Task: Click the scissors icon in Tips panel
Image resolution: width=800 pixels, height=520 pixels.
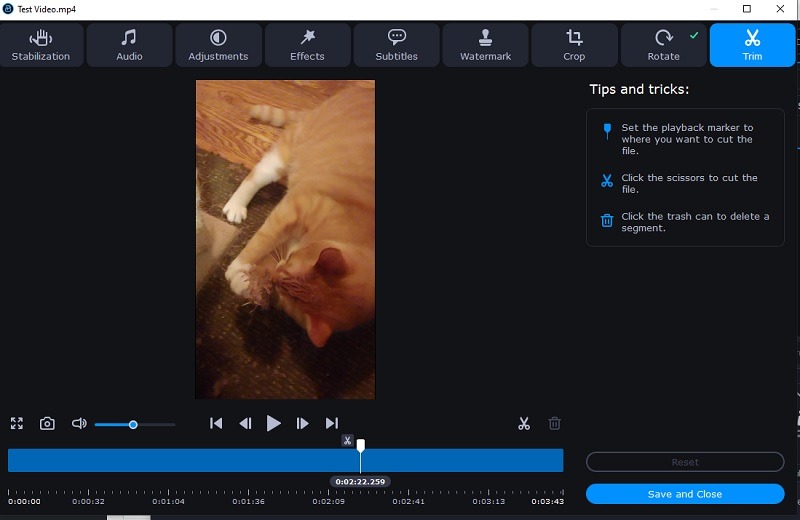Action: [607, 181]
